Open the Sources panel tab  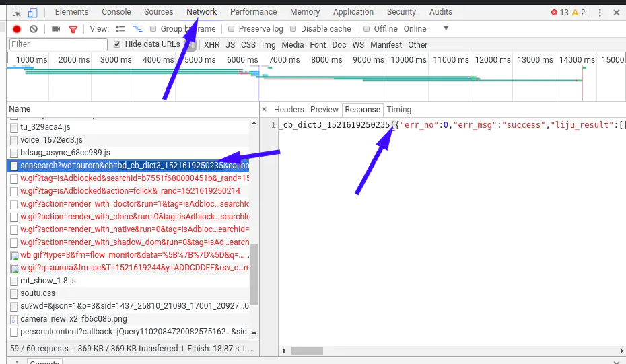tap(158, 12)
